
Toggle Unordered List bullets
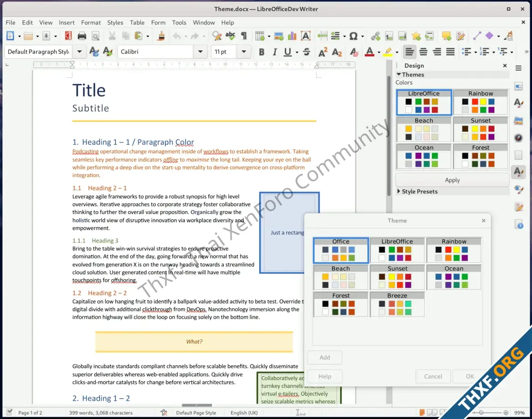coord(466,52)
